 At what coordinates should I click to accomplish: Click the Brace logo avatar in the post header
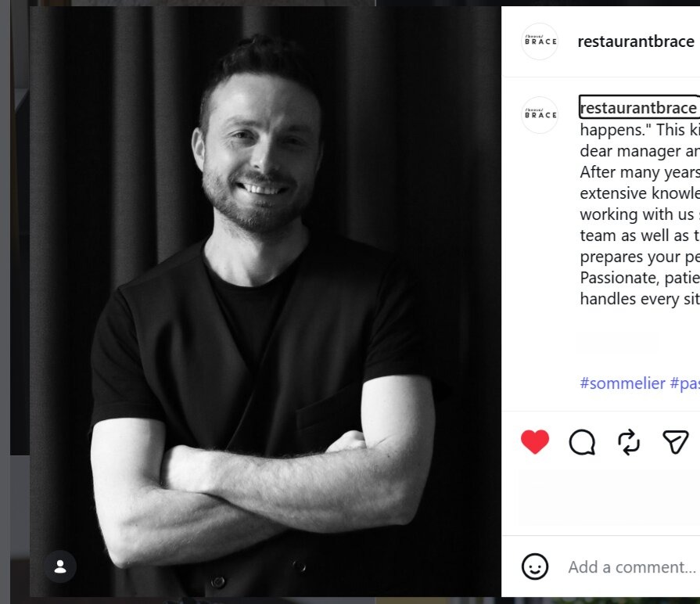point(540,41)
